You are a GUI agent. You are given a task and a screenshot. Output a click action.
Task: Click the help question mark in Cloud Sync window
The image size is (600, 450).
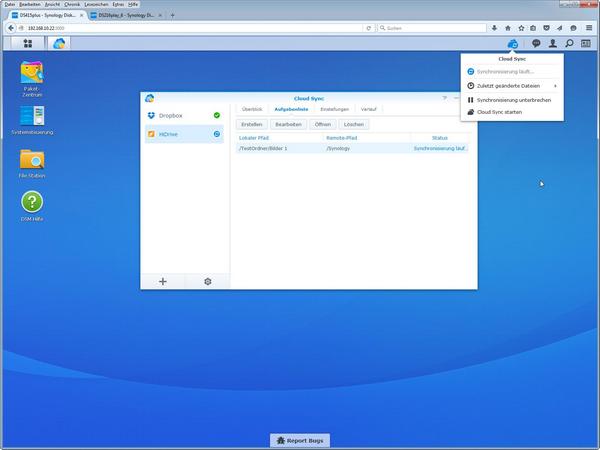pyautogui.click(x=445, y=98)
